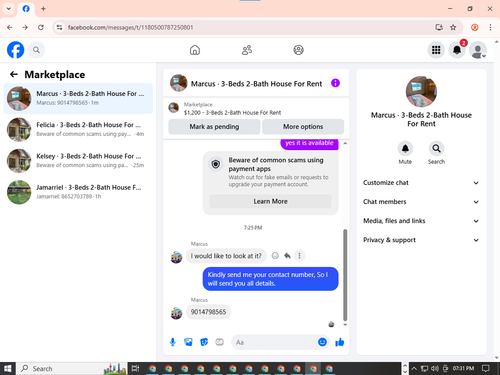The image size is (500, 375).
Task: Click the Facebook logo
Action: tap(15, 50)
